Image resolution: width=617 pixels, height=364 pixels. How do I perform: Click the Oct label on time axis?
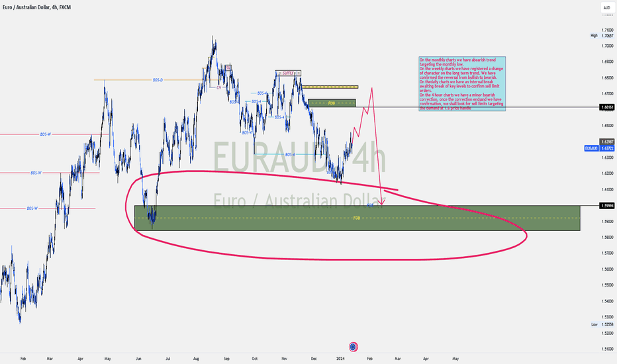coord(255,359)
